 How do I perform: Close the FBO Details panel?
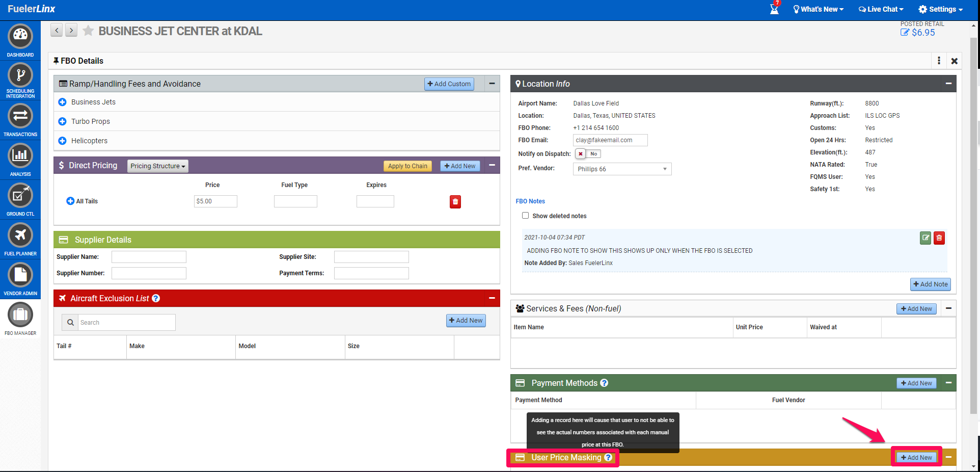click(955, 61)
